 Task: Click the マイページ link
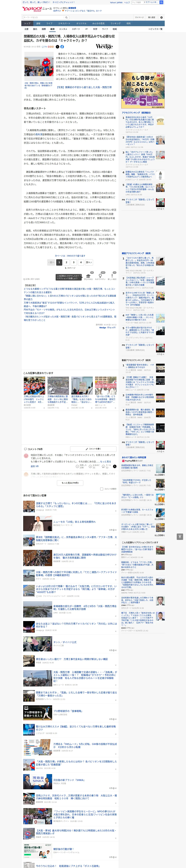[139, 18]
